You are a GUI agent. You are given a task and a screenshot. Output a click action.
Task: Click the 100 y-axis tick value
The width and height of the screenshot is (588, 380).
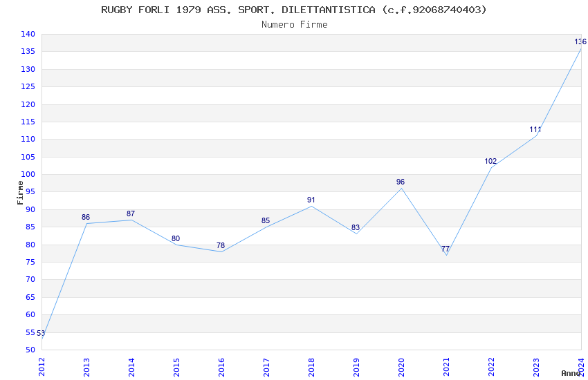click(x=28, y=175)
